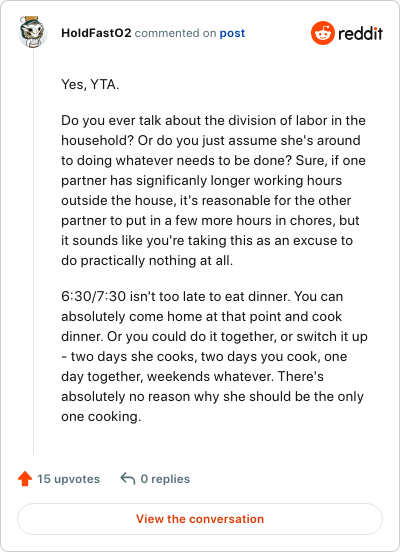Image resolution: width=400 pixels, height=552 pixels.
Task: Click the 'two days she cooks' line
Action: click(204, 357)
